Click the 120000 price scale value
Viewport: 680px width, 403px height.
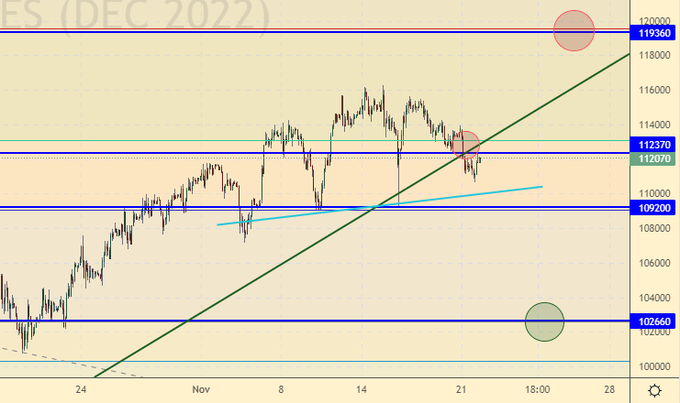[x=654, y=20]
